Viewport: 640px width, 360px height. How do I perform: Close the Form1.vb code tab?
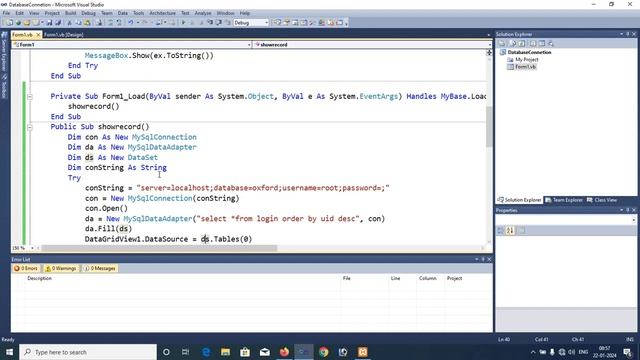tap(38, 35)
